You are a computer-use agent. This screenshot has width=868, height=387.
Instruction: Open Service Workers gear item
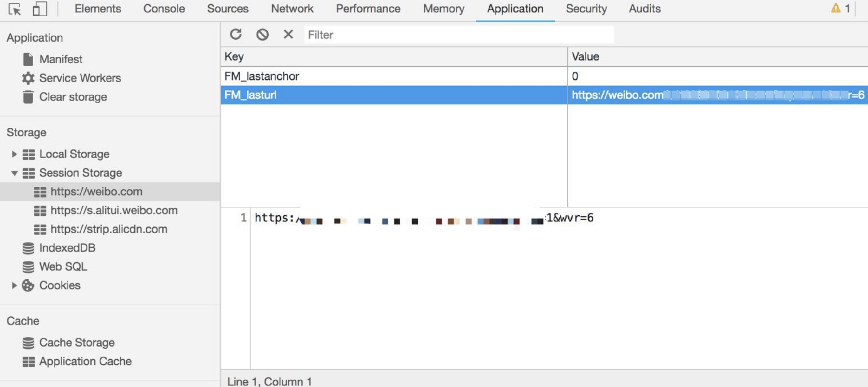[80, 78]
